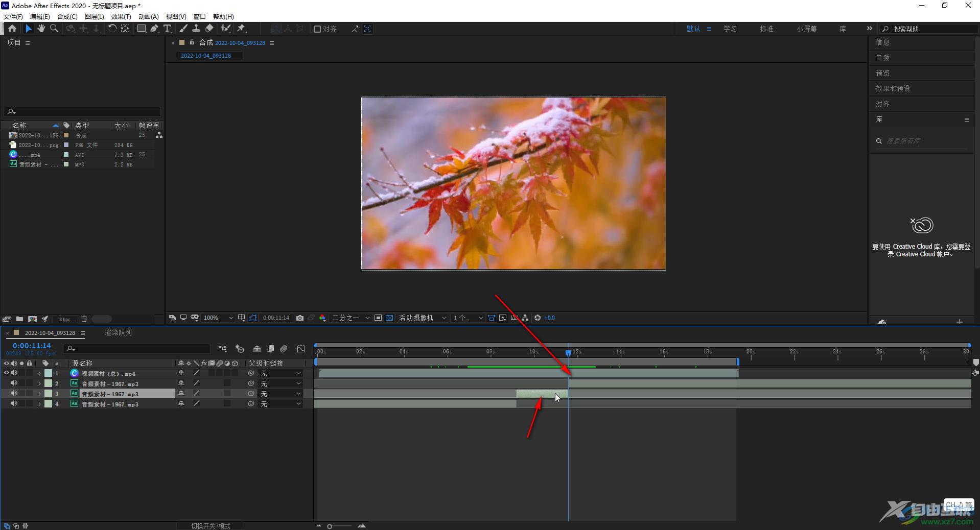
Task: Mute audio of layer 3
Action: [14, 394]
